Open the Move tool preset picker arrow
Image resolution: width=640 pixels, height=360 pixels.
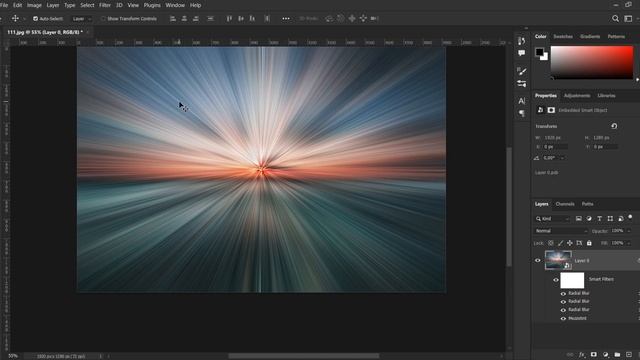(x=24, y=18)
